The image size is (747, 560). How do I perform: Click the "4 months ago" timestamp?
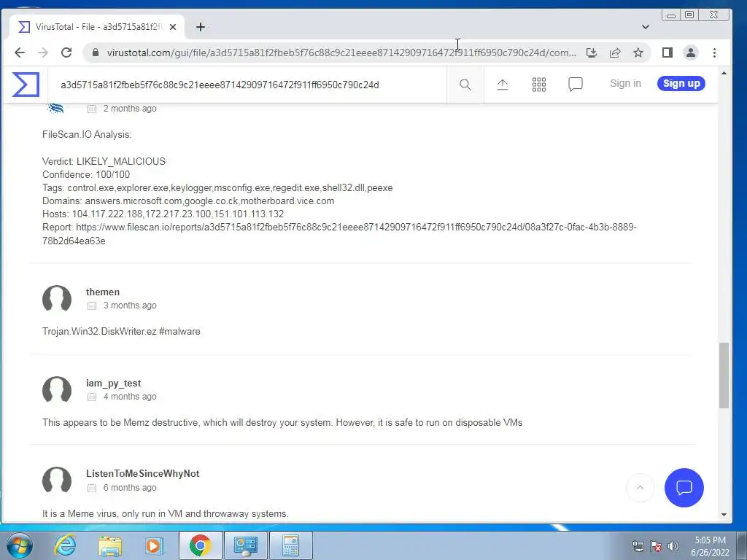click(x=130, y=397)
